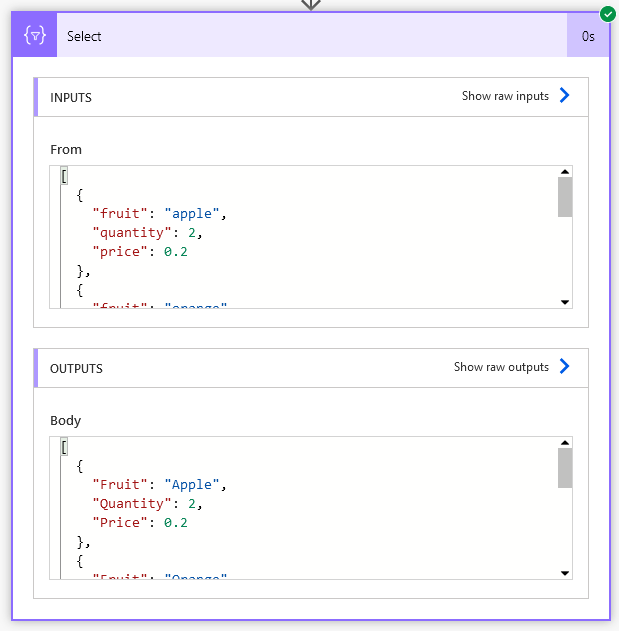The width and height of the screenshot is (619, 631).
Task: Click the From box scrollbar thumb
Action: click(565, 197)
